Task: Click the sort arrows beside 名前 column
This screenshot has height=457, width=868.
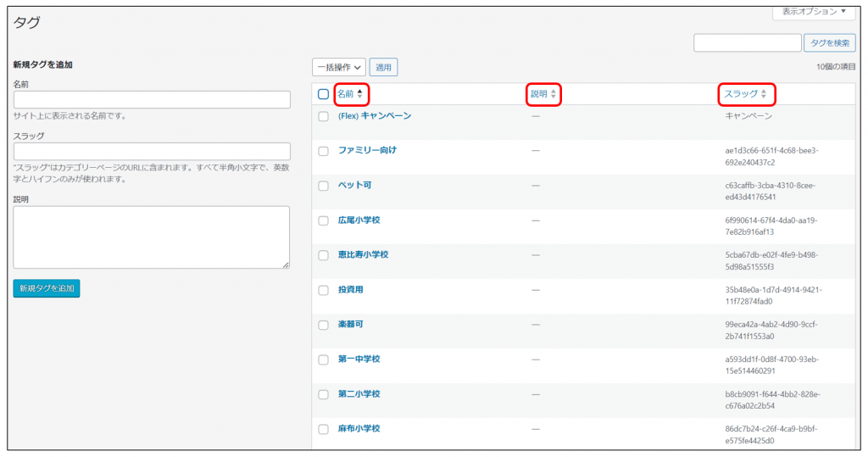Action: click(x=359, y=94)
